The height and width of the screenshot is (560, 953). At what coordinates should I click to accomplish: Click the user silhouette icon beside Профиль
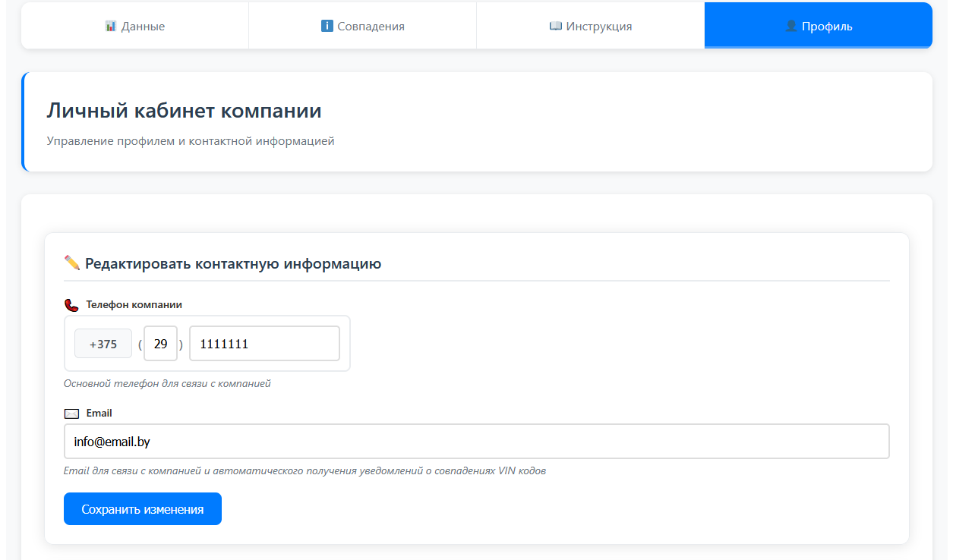[x=791, y=26]
